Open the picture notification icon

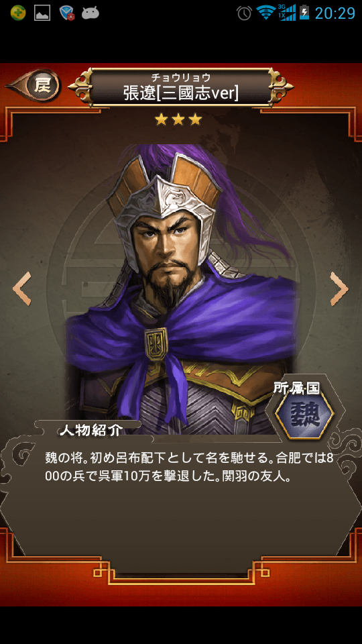(42, 13)
